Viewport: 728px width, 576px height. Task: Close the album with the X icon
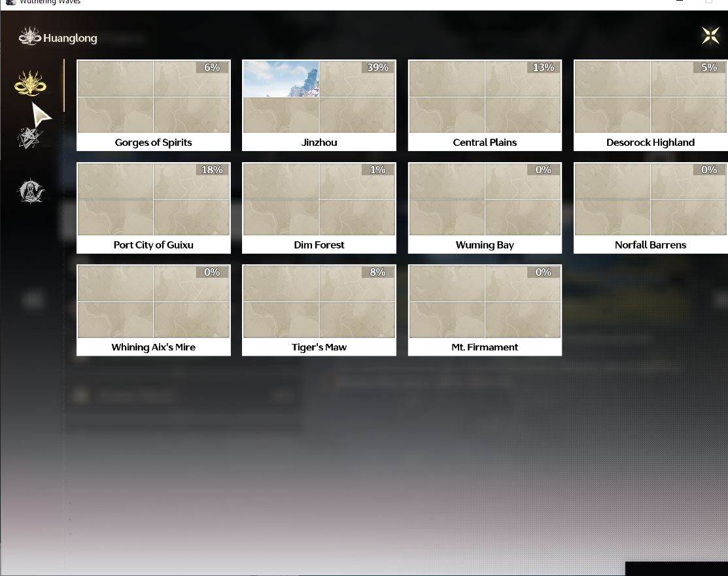click(710, 35)
